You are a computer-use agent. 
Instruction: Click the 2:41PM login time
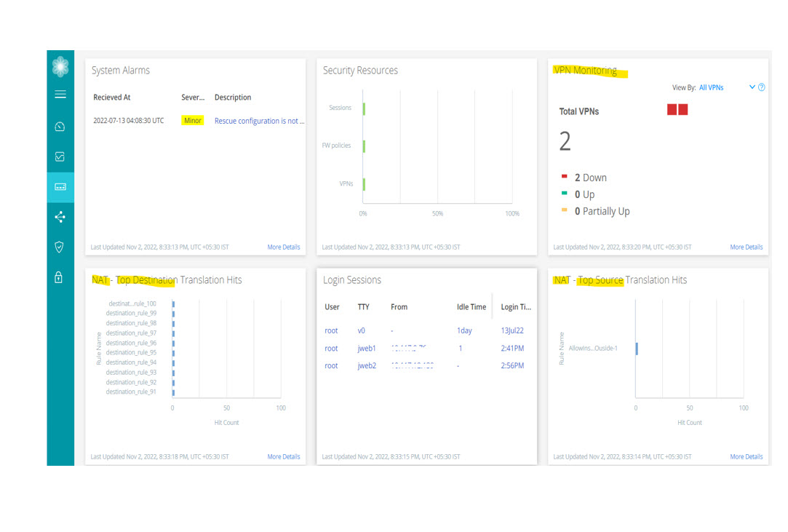click(512, 348)
